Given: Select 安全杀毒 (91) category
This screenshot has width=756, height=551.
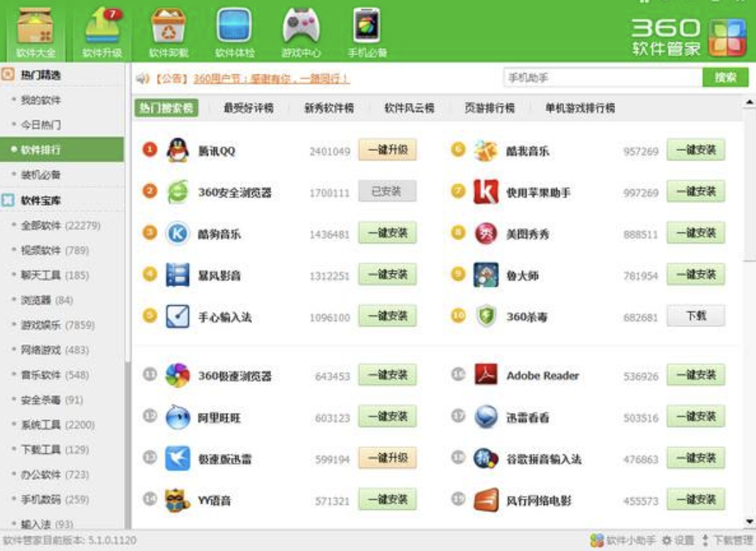Looking at the screenshot, I should point(52,400).
